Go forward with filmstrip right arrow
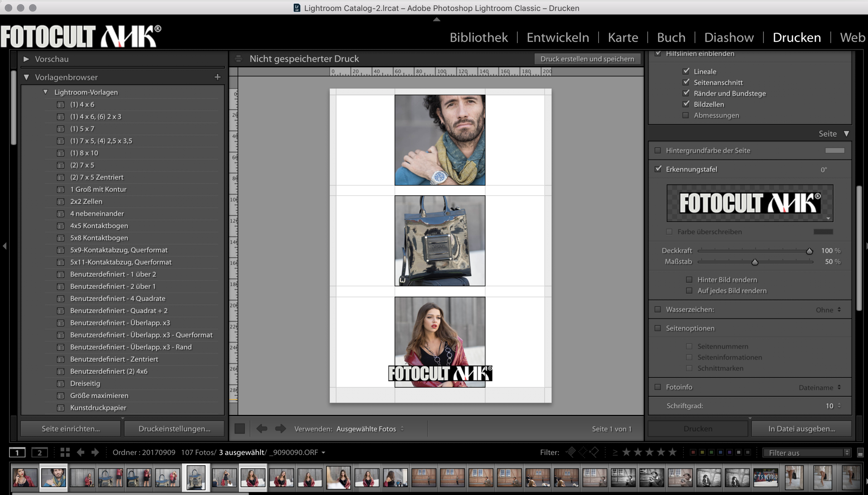Screen dimensions: 868x495 pyautogui.click(x=95, y=452)
